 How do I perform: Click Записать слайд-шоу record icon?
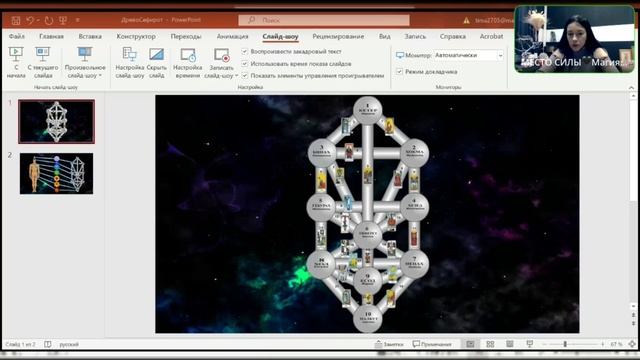tap(222, 55)
